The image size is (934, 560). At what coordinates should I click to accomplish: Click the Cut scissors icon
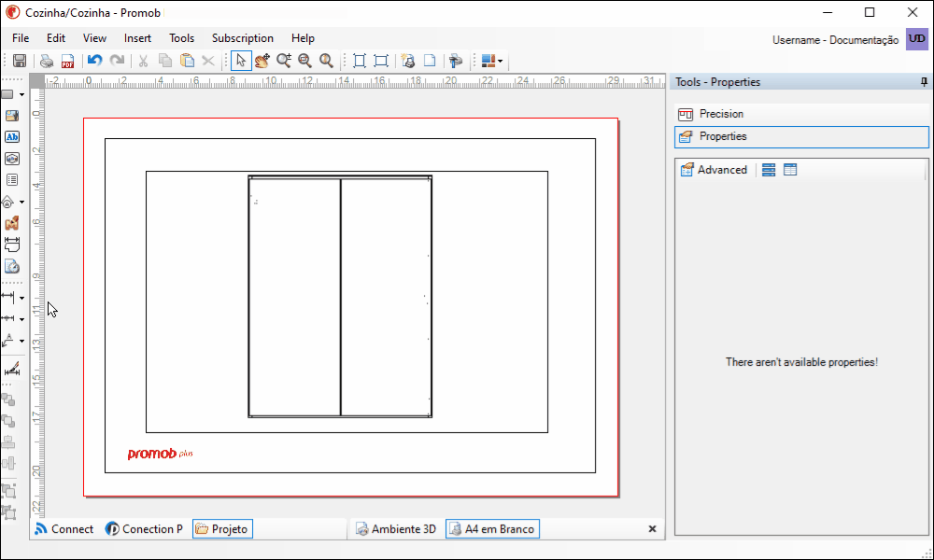[x=143, y=61]
